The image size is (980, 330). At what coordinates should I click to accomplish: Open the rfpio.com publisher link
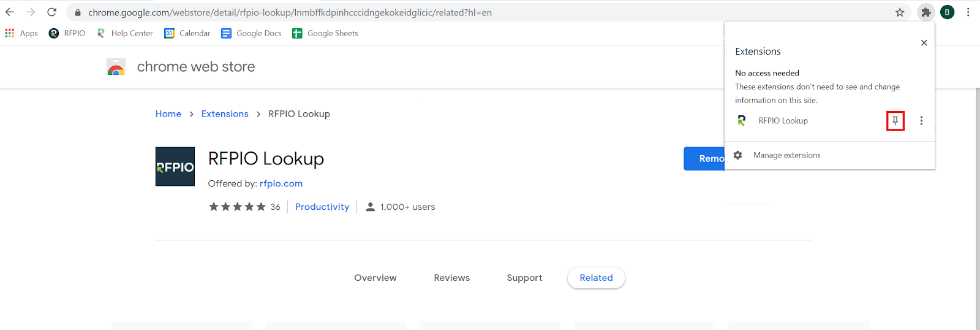[281, 183]
